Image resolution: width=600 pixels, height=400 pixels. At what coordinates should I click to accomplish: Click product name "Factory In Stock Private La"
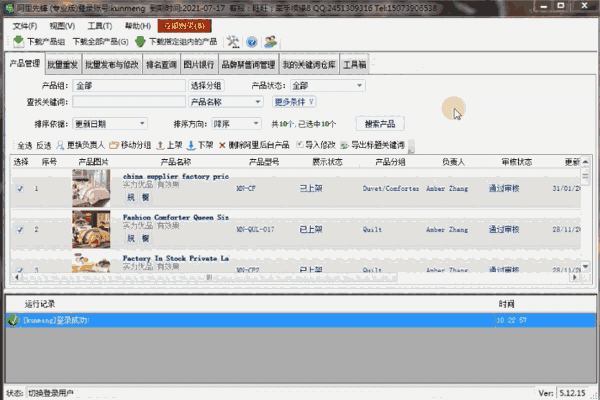point(176,258)
